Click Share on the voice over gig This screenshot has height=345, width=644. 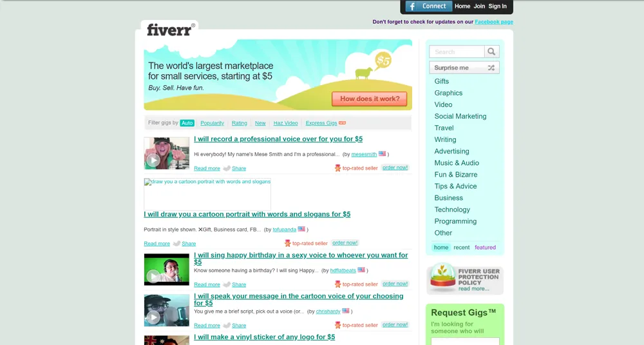coord(239,168)
